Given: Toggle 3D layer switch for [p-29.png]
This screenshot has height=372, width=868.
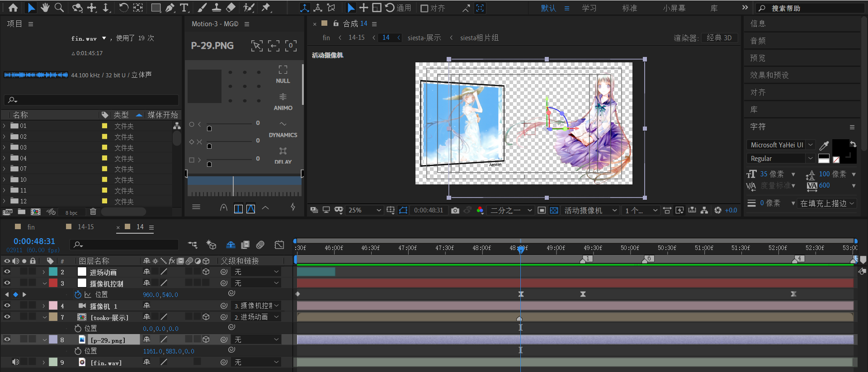Looking at the screenshot, I should [206, 339].
